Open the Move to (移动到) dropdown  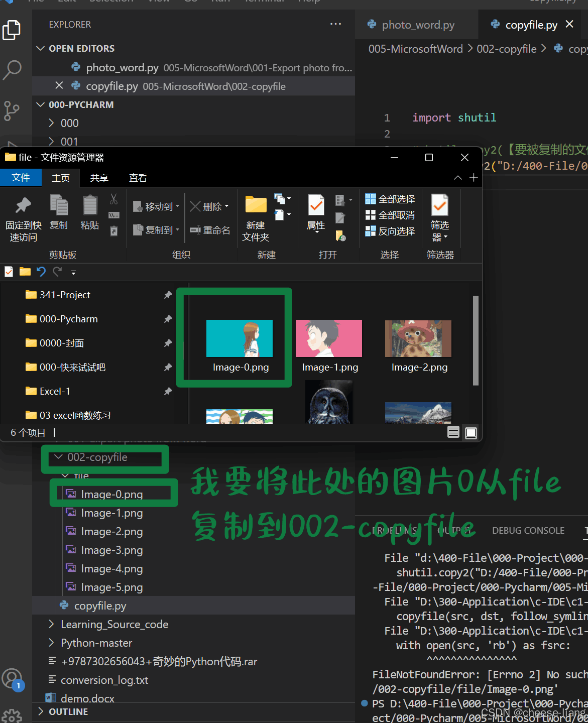(x=156, y=206)
